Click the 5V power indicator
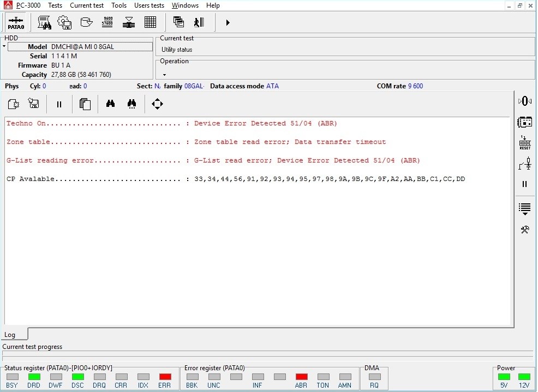538x392 pixels. coord(504,377)
